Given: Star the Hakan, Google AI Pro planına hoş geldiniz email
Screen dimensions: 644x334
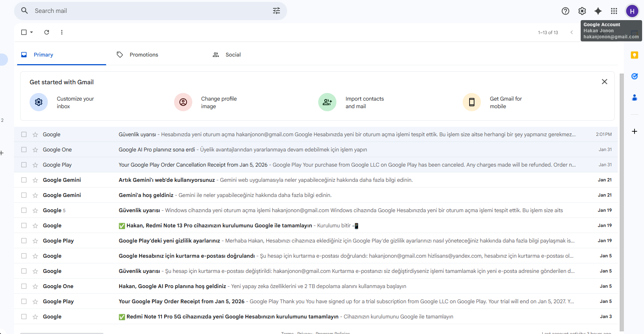Looking at the screenshot, I should point(35,286).
